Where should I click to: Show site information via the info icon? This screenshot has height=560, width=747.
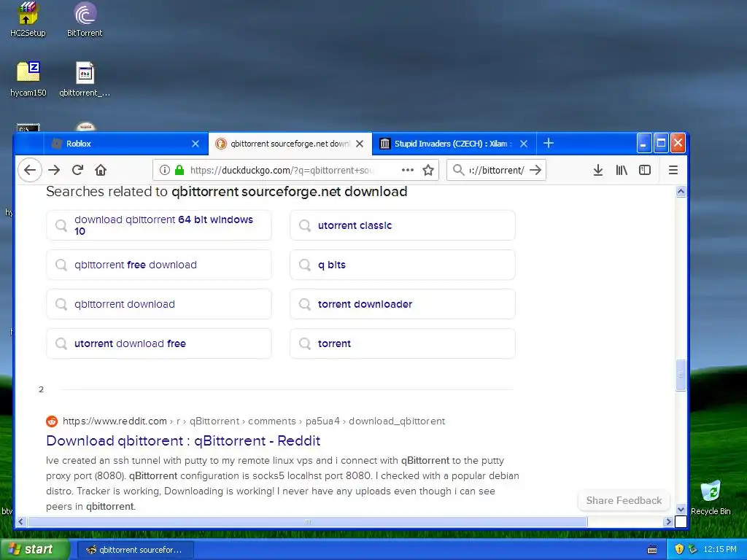[x=164, y=170]
